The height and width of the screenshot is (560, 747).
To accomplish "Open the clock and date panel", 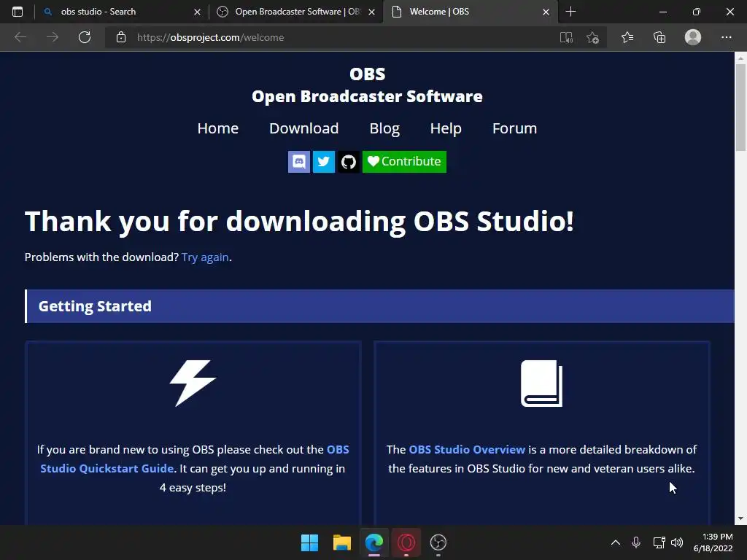I will coord(713,542).
